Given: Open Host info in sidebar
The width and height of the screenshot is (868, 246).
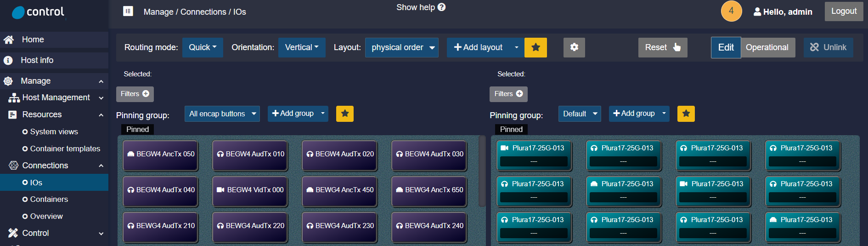Looking at the screenshot, I should coord(37,60).
